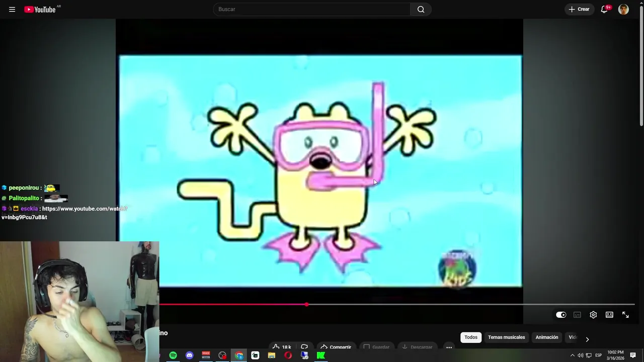Click the video frame to pause

click(320, 171)
